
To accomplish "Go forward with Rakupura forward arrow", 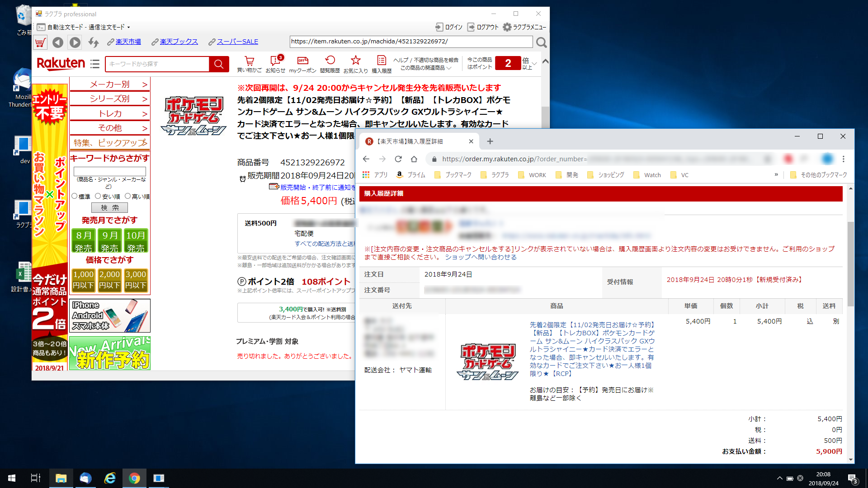I will [x=75, y=42].
